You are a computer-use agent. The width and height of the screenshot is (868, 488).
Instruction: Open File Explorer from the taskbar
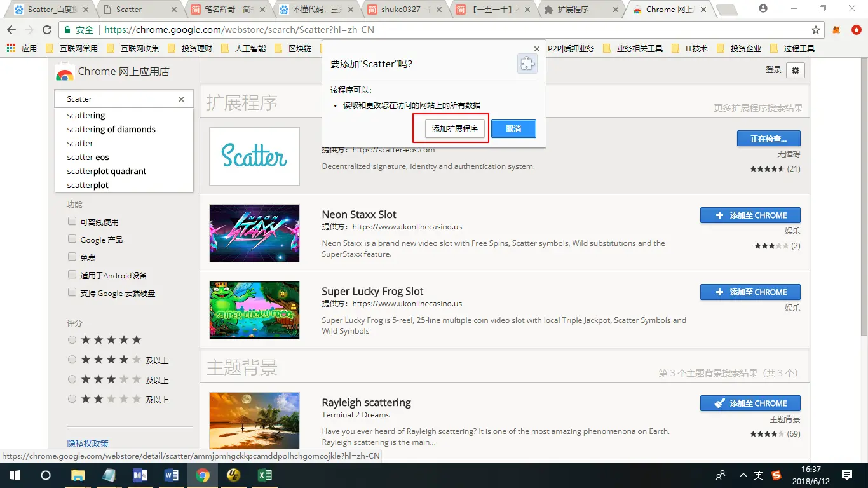78,475
